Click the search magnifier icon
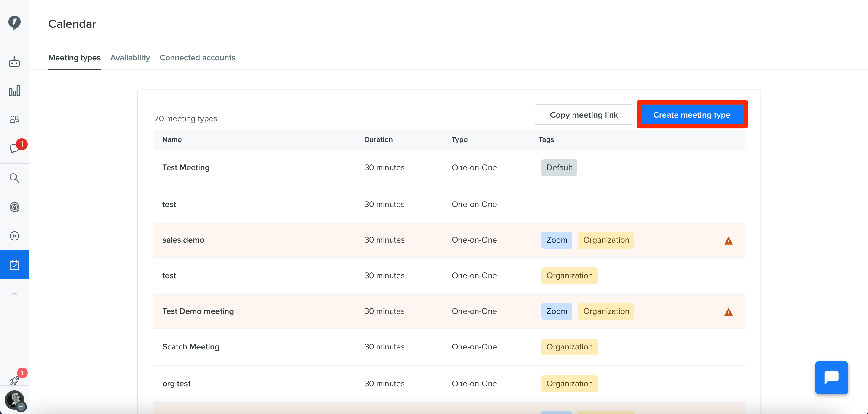Image resolution: width=868 pixels, height=414 pixels. [14, 178]
